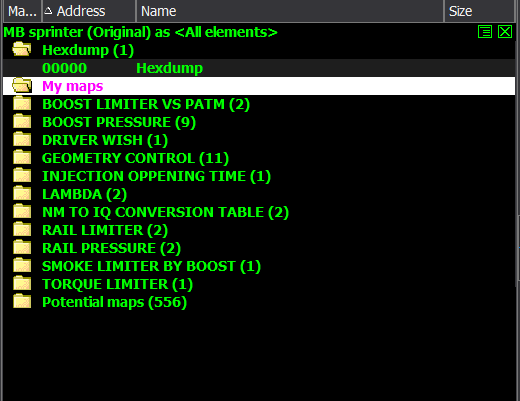Select NM TO IQ CONVERSION TABLE (2)
The width and height of the screenshot is (520, 401).
(165, 212)
